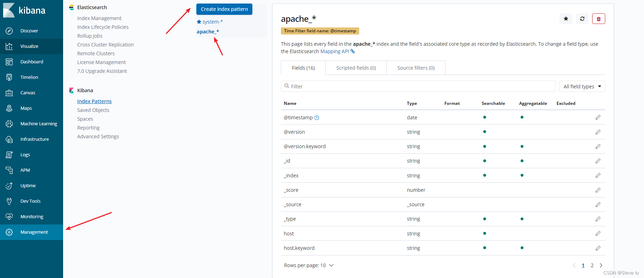Open the Uptime icon in sidebar
644x278 pixels.
click(9, 186)
